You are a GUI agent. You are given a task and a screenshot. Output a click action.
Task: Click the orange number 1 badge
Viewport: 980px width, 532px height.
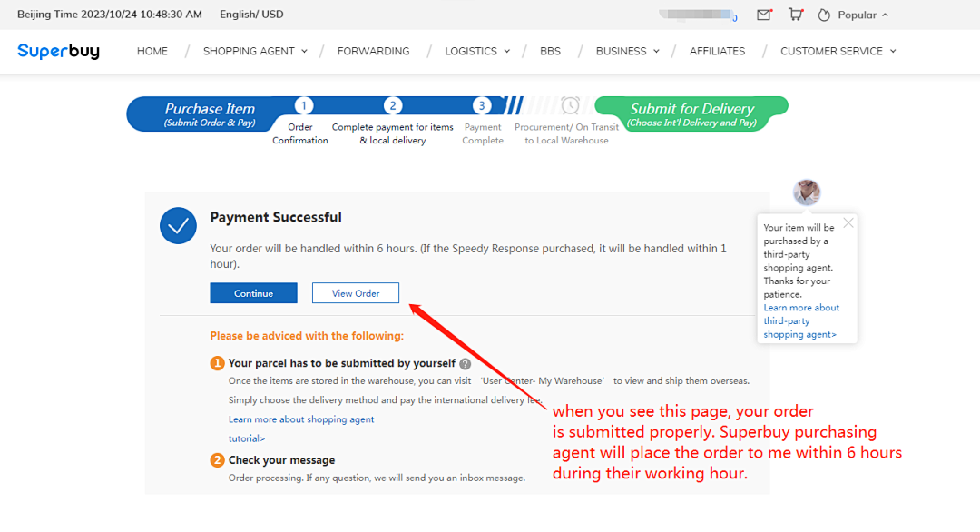(217, 363)
